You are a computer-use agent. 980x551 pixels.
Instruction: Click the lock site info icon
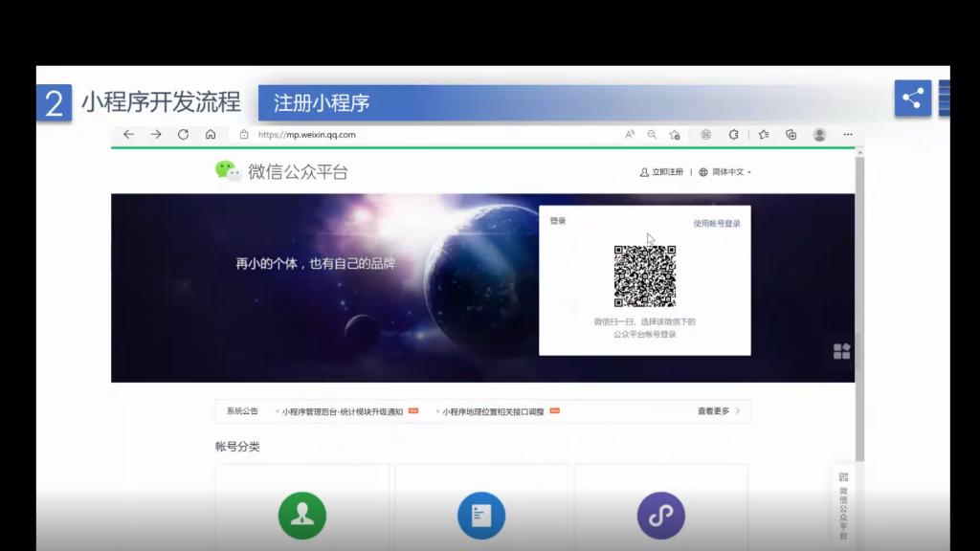[244, 134]
